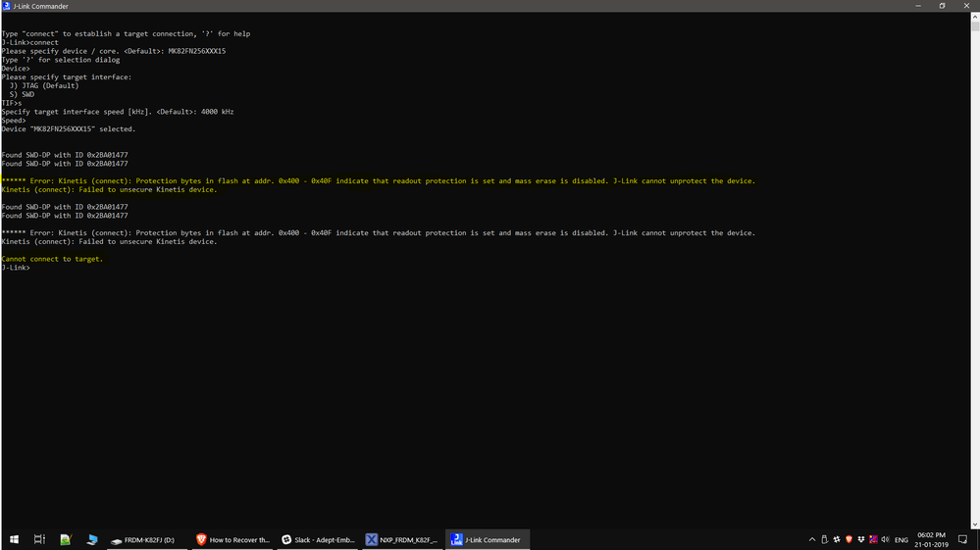
Task: Click Safely Remove Hardware USB tray icon
Action: [x=824, y=539]
